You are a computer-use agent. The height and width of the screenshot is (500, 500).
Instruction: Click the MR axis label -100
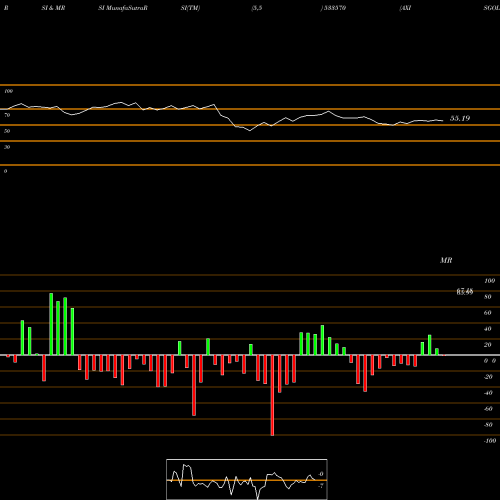click(x=490, y=441)
